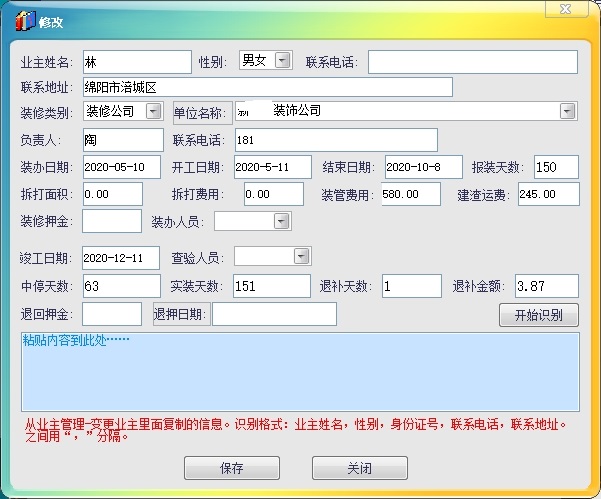Open the 单位名称 company dropdown

click(x=568, y=111)
